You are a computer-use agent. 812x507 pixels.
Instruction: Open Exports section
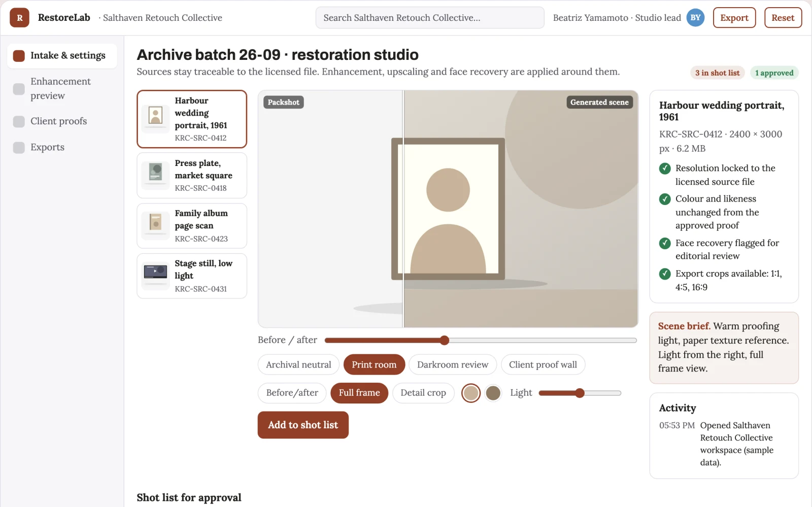point(62,147)
